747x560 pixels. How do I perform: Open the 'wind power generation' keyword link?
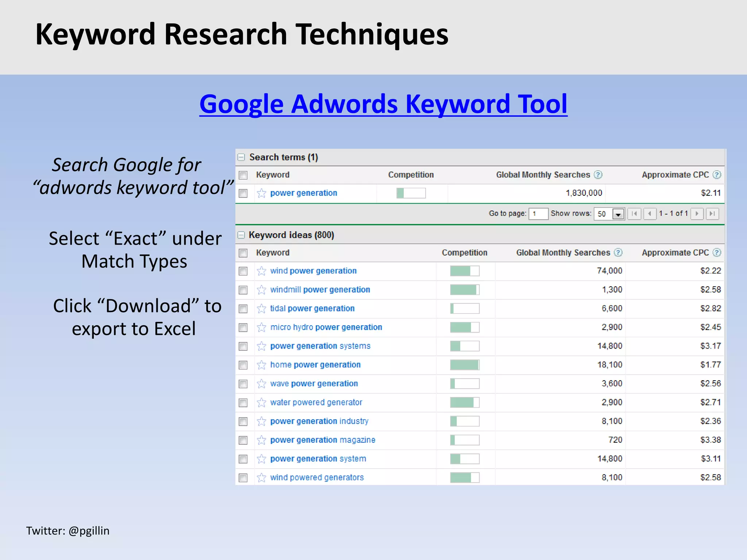click(x=313, y=271)
